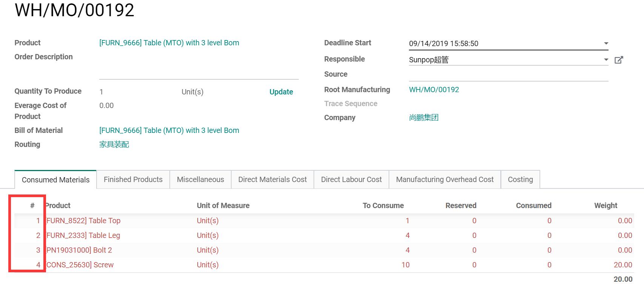
Task: Select the Table Top material row
Action: (x=83, y=221)
